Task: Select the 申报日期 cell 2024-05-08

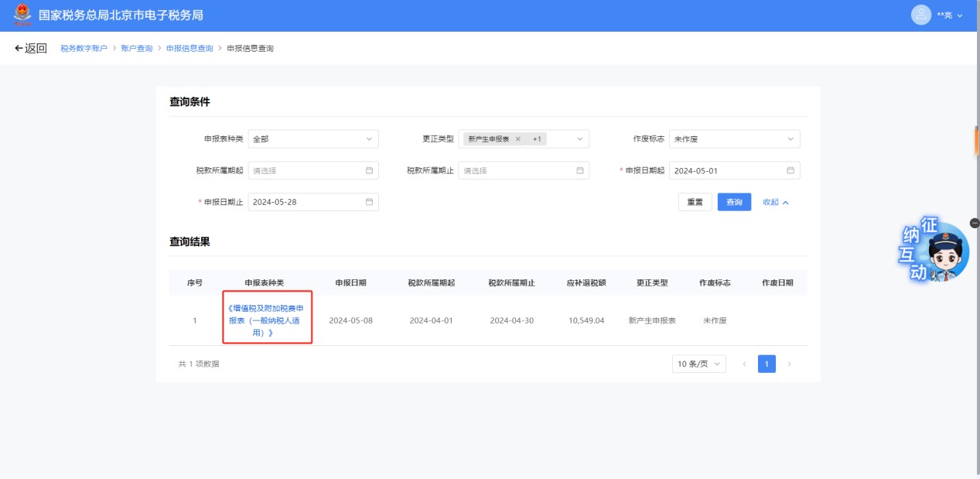Action: click(x=350, y=320)
